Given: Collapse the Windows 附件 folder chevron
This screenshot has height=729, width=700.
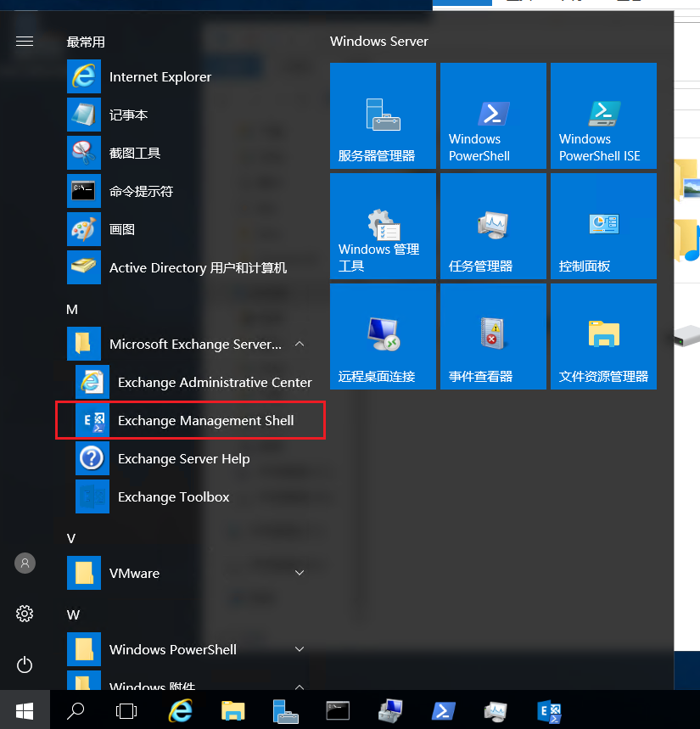Looking at the screenshot, I should (x=300, y=687).
